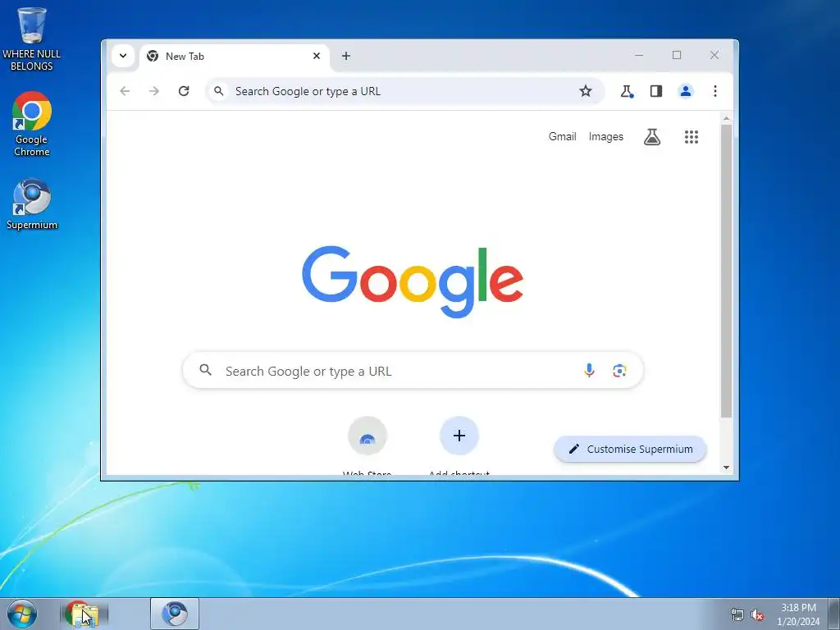Open the muted volume tray icon
The width and height of the screenshot is (840, 630).
tap(756, 615)
